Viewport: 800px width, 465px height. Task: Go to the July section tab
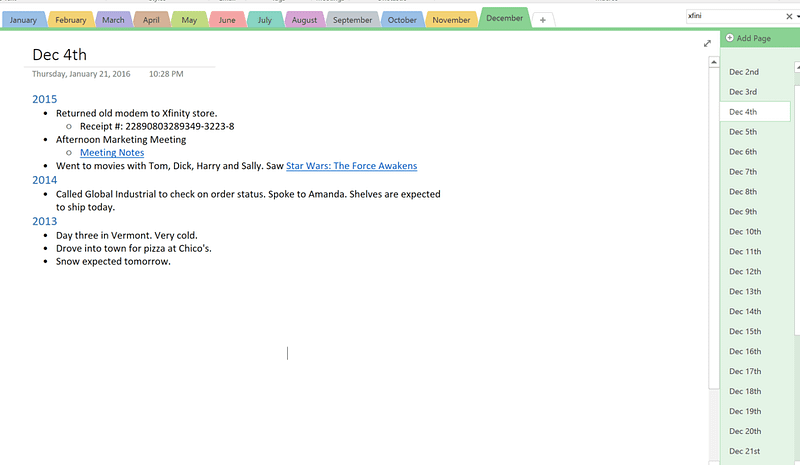click(x=264, y=20)
